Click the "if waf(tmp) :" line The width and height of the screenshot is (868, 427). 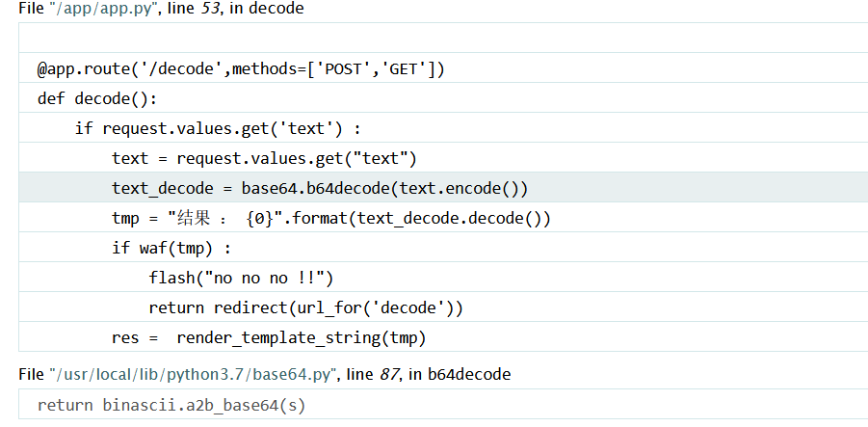[443, 248]
